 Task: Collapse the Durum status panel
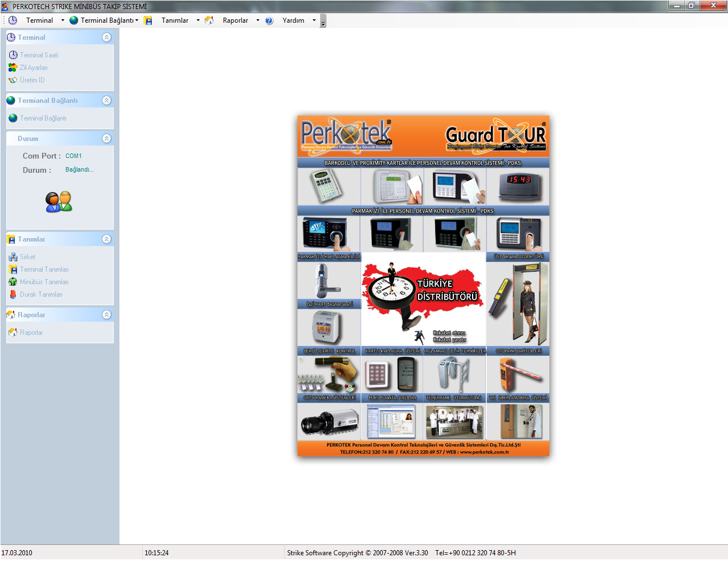106,139
